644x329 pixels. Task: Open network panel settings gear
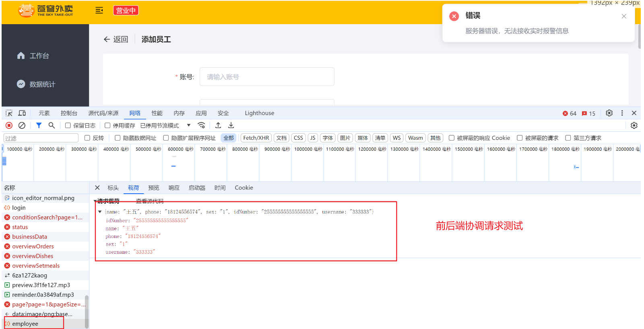tap(634, 126)
